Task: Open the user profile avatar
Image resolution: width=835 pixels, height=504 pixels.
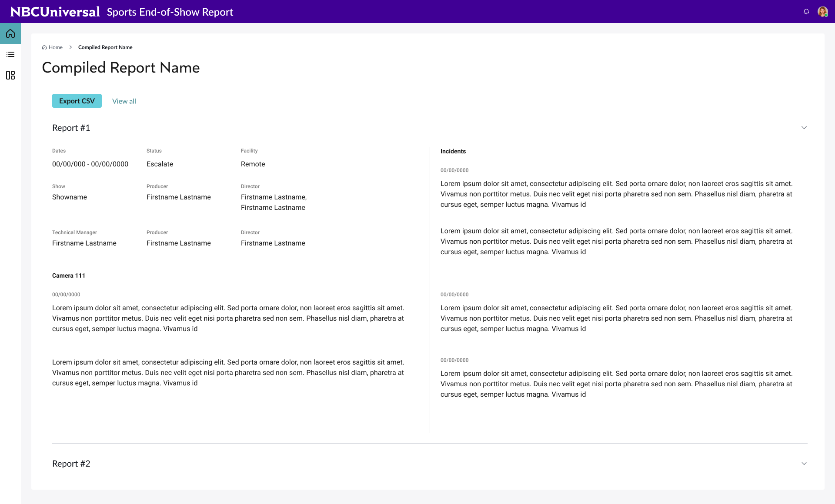Action: [x=822, y=12]
